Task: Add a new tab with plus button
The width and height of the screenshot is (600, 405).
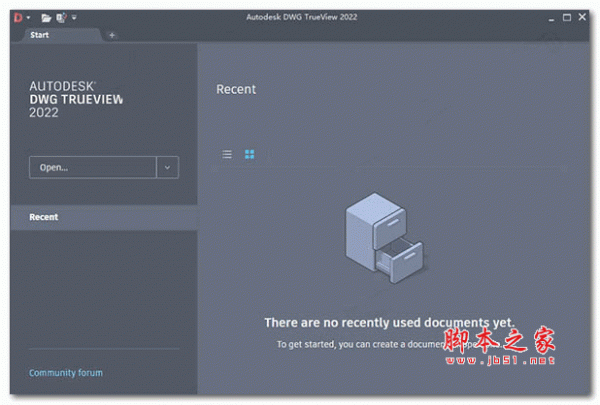Action: point(112,35)
